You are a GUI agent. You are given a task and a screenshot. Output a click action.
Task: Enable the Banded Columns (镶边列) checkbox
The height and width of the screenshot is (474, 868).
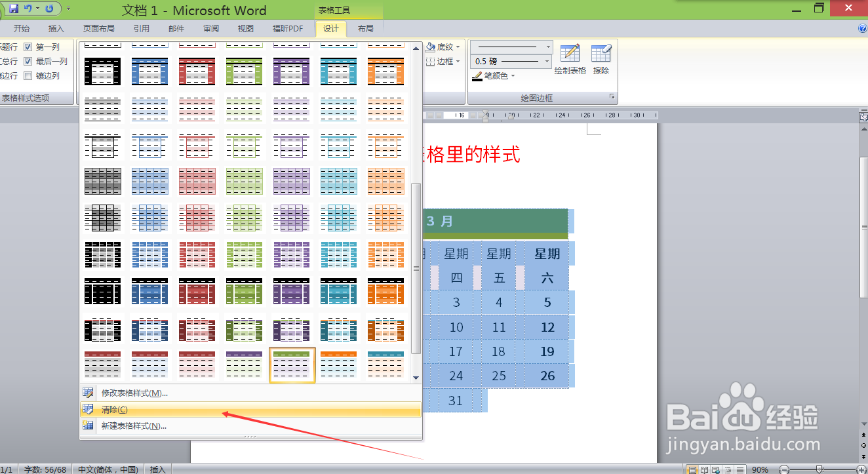pyautogui.click(x=28, y=75)
